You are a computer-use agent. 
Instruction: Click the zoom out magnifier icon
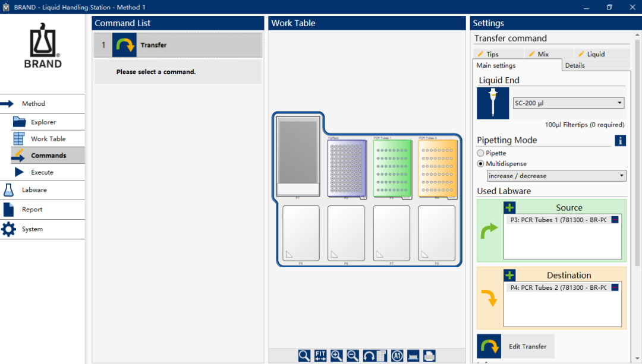tap(353, 356)
